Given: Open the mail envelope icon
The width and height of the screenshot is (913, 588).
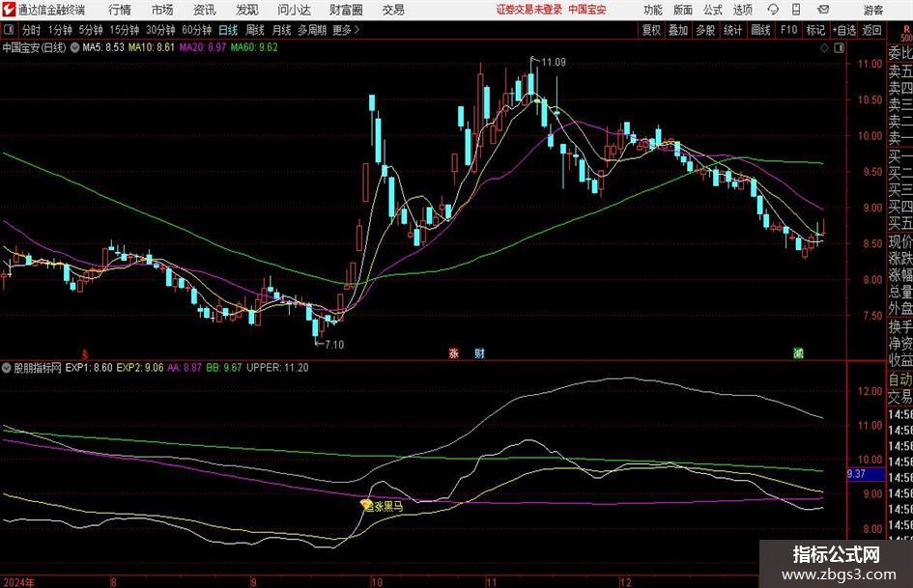Looking at the screenshot, I should [823, 10].
